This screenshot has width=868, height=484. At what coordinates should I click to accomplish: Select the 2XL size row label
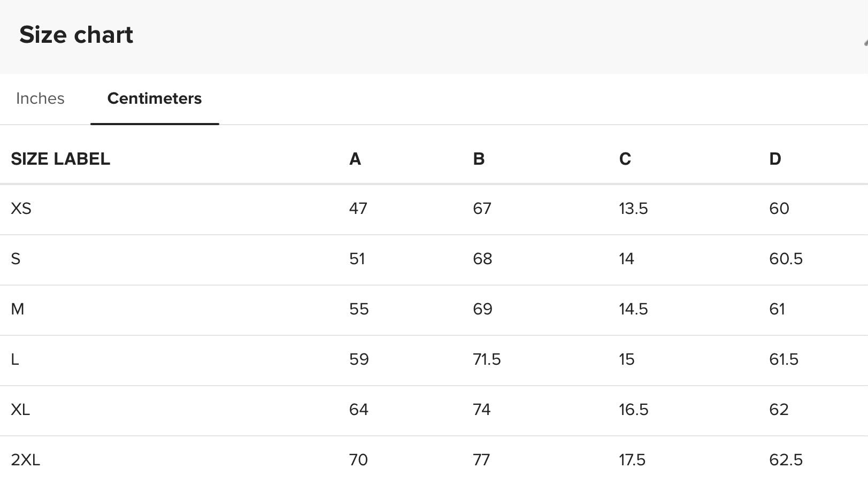[26, 460]
